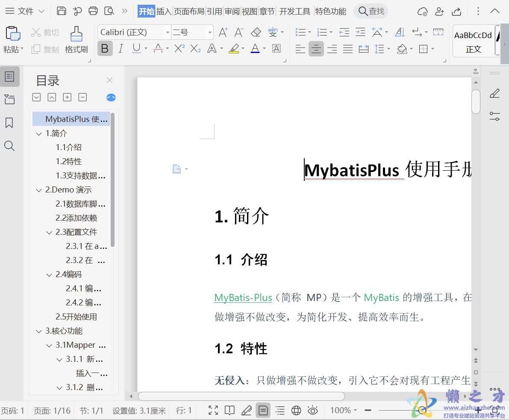The width and height of the screenshot is (509, 420).
Task: Select the Format Painter brush
Action: [76, 34]
